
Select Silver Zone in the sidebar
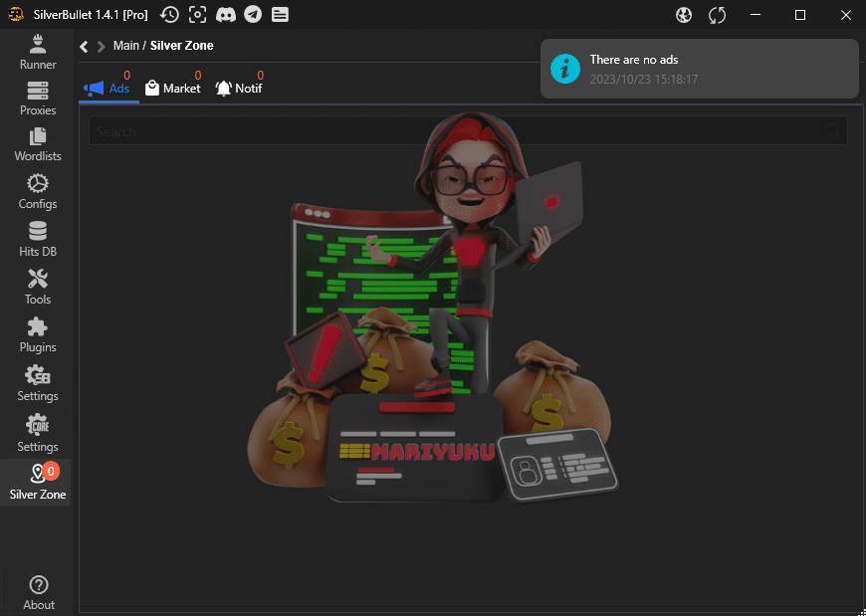pyautogui.click(x=38, y=482)
